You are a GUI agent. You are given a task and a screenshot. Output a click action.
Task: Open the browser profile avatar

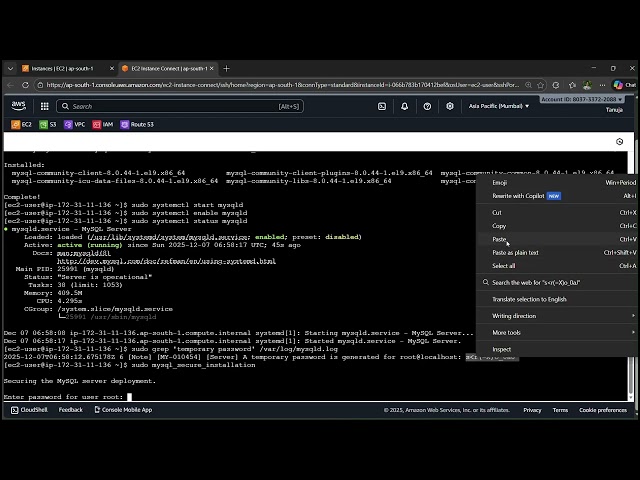click(x=587, y=85)
